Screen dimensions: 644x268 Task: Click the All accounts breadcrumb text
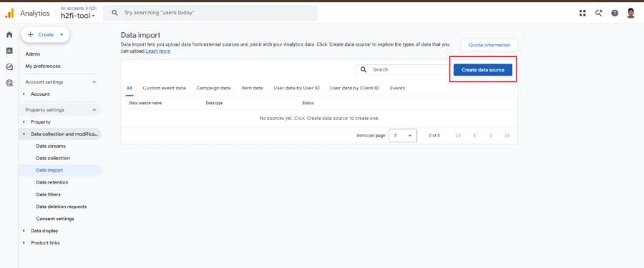(x=73, y=8)
